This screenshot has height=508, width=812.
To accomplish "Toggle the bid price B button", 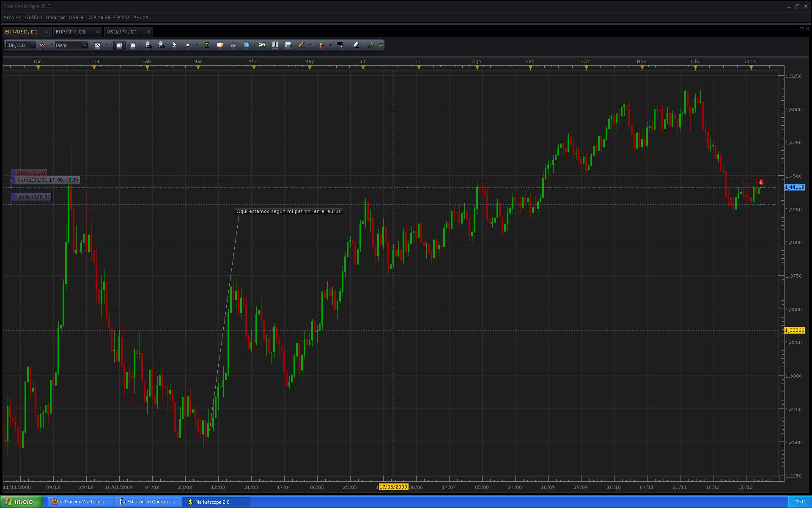I will tap(119, 45).
